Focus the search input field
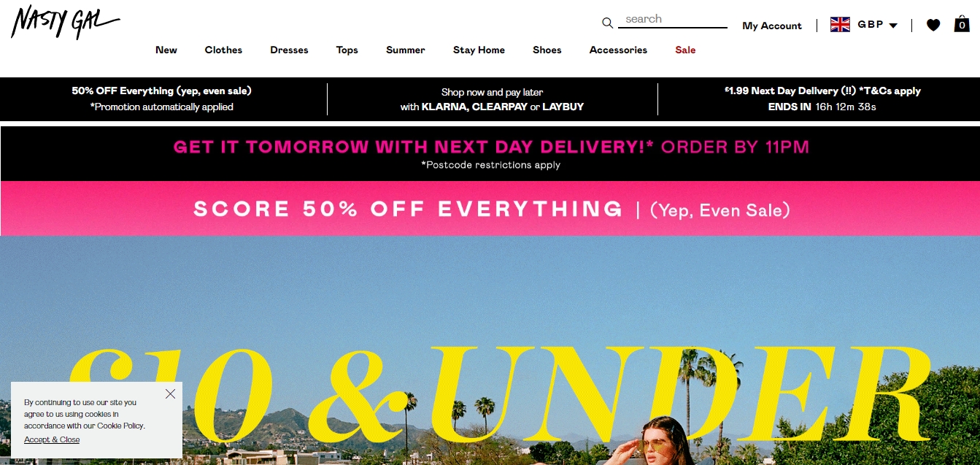 [673, 20]
